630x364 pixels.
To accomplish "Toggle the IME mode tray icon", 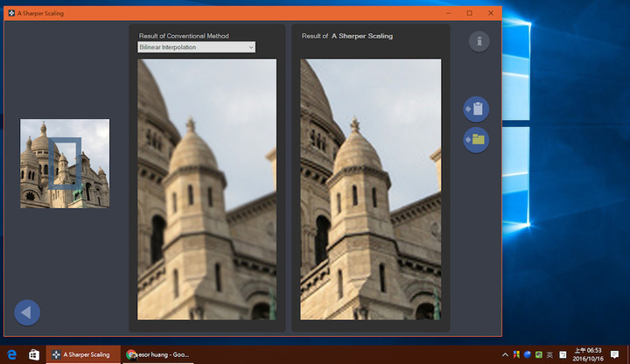I will (563, 354).
